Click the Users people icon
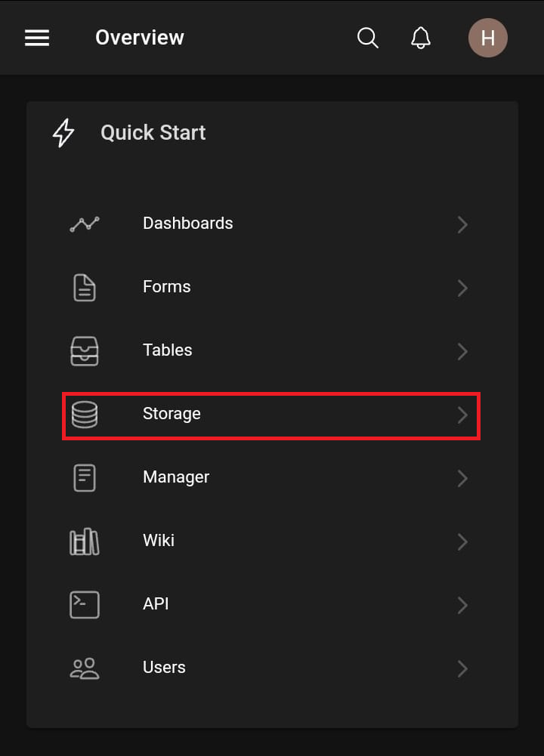 (x=85, y=668)
